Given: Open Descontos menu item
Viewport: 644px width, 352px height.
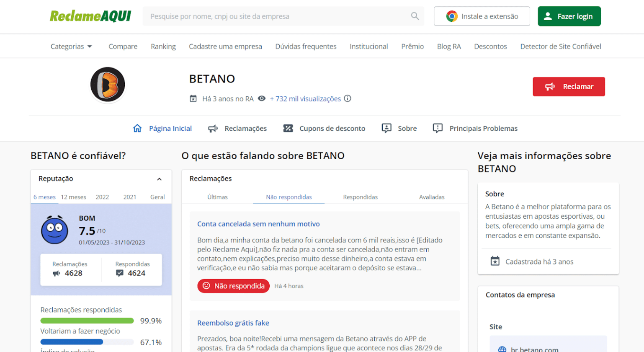Looking at the screenshot, I should (490, 47).
